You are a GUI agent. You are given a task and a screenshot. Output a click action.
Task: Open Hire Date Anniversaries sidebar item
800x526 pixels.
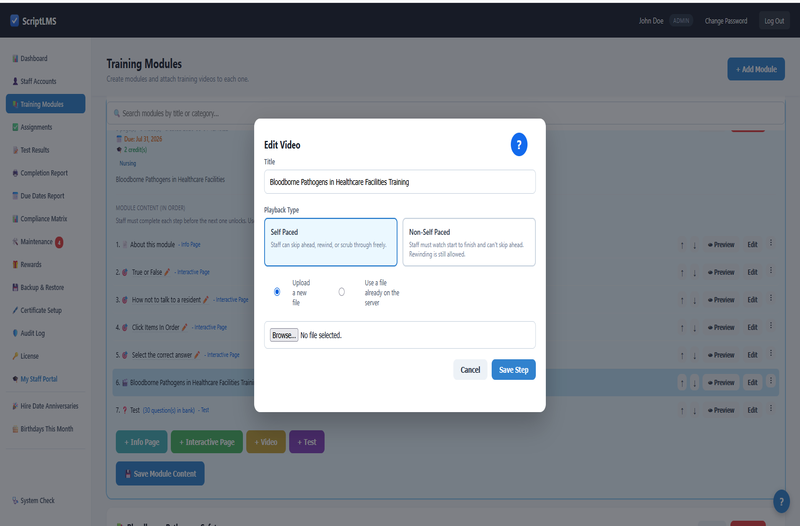pos(45,406)
